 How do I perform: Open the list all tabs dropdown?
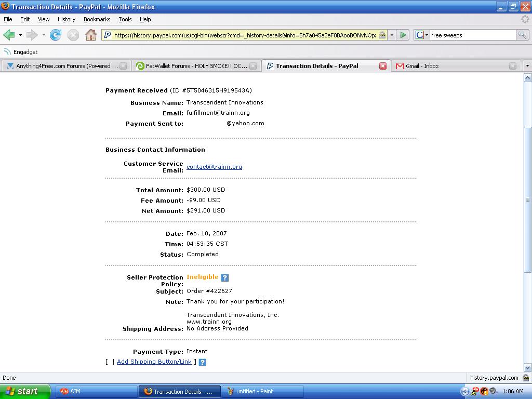(527, 66)
